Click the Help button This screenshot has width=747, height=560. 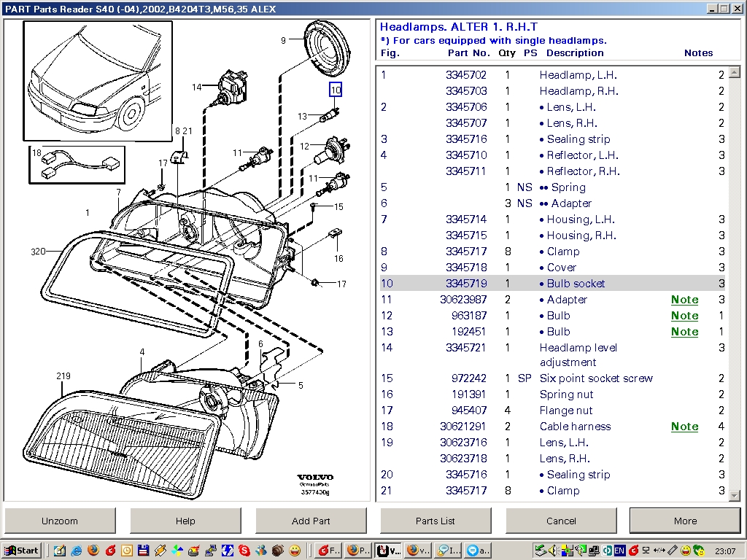[185, 521]
